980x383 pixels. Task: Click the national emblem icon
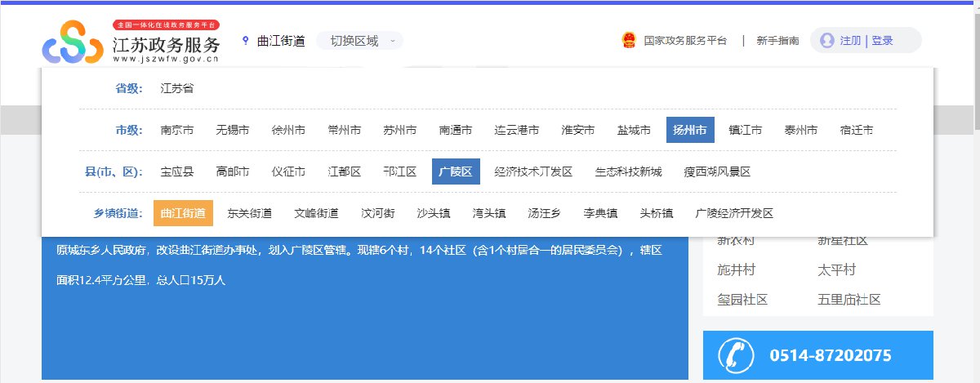pyautogui.click(x=628, y=41)
